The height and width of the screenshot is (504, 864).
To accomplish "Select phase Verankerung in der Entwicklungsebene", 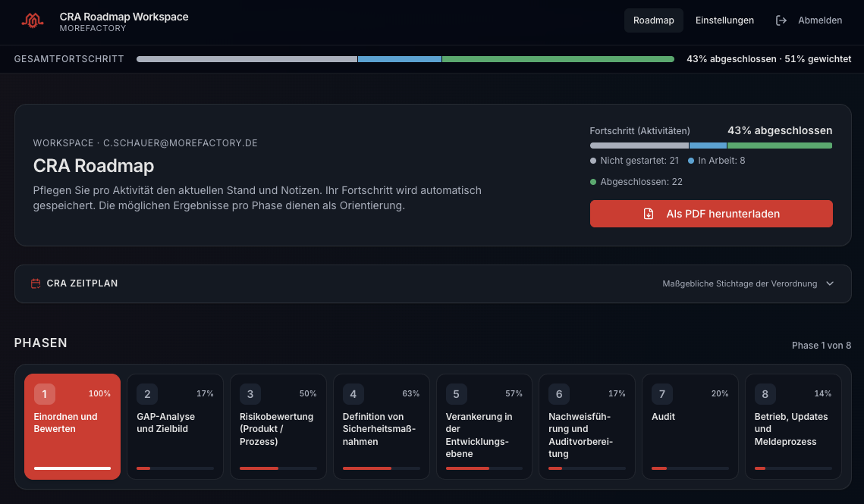I will [x=485, y=427].
